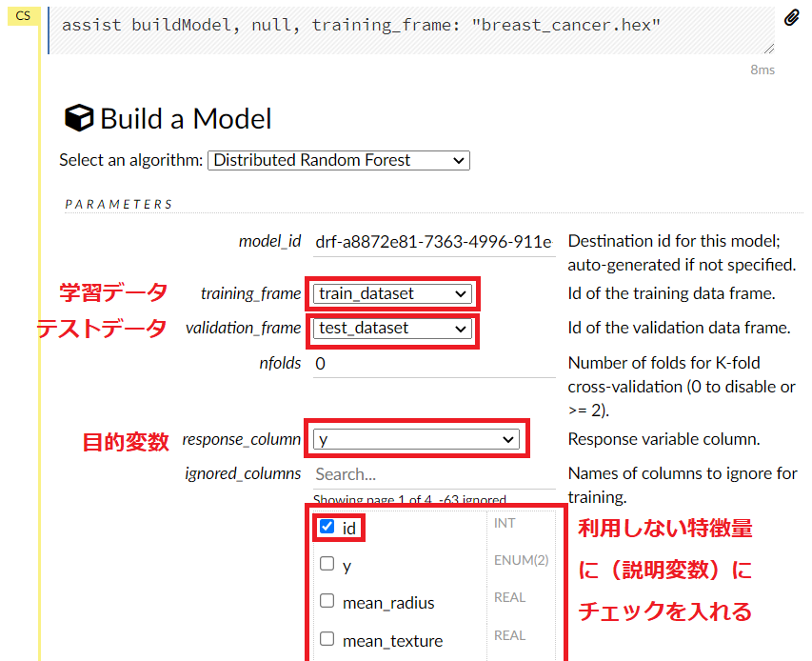Click the yellow CS cell type badge
This screenshot has width=812, height=661.
point(23,16)
